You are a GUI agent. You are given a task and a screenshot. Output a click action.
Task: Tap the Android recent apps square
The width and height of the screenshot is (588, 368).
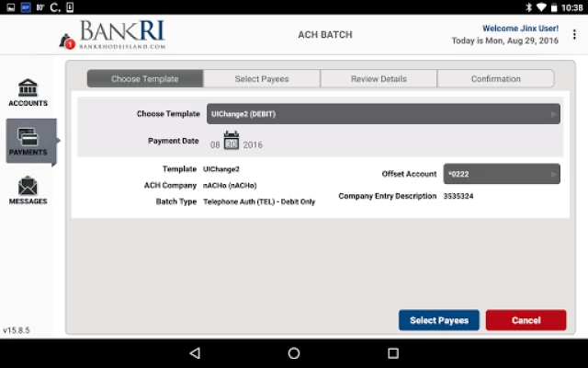click(393, 353)
